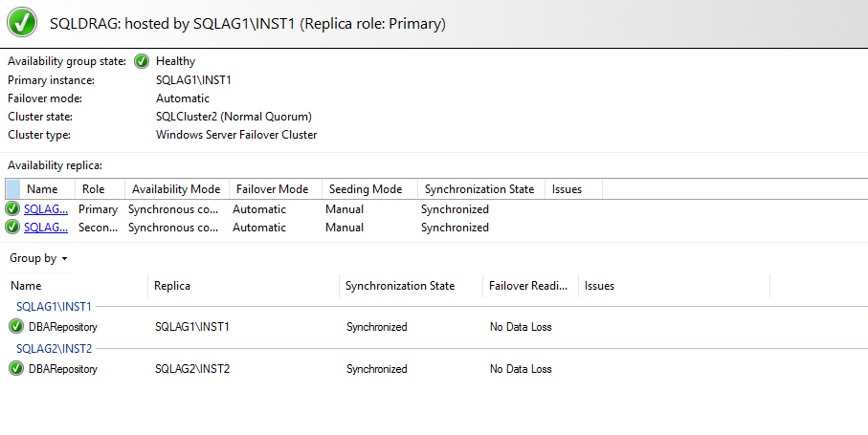Screen dimensions: 868x435
Task: Click the Secondary replica row status icon
Action: [x=12, y=228]
